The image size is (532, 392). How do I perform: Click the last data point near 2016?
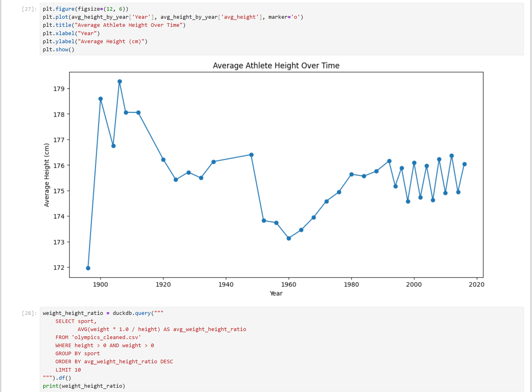coord(464,164)
